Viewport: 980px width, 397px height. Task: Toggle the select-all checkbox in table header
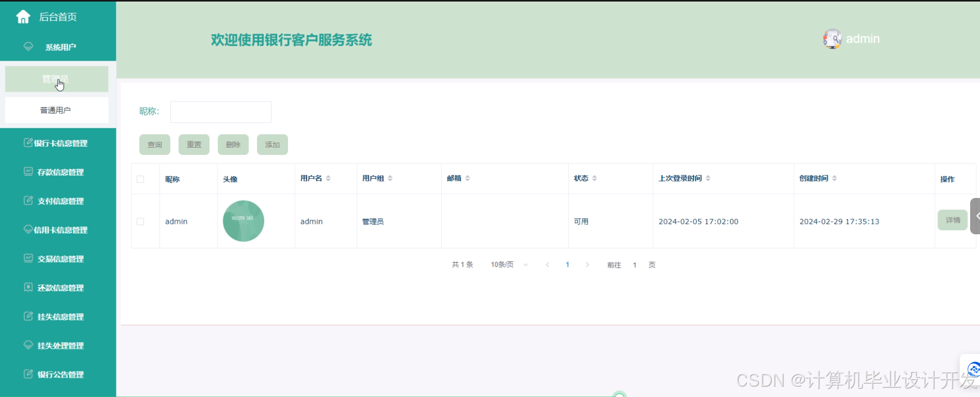[140, 179]
